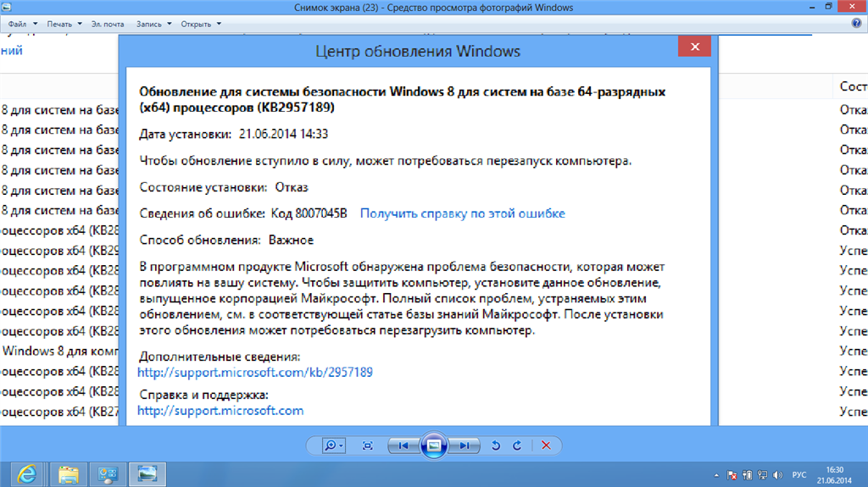Go to the previous photo
Screen dimensions: 868x487
(x=404, y=445)
